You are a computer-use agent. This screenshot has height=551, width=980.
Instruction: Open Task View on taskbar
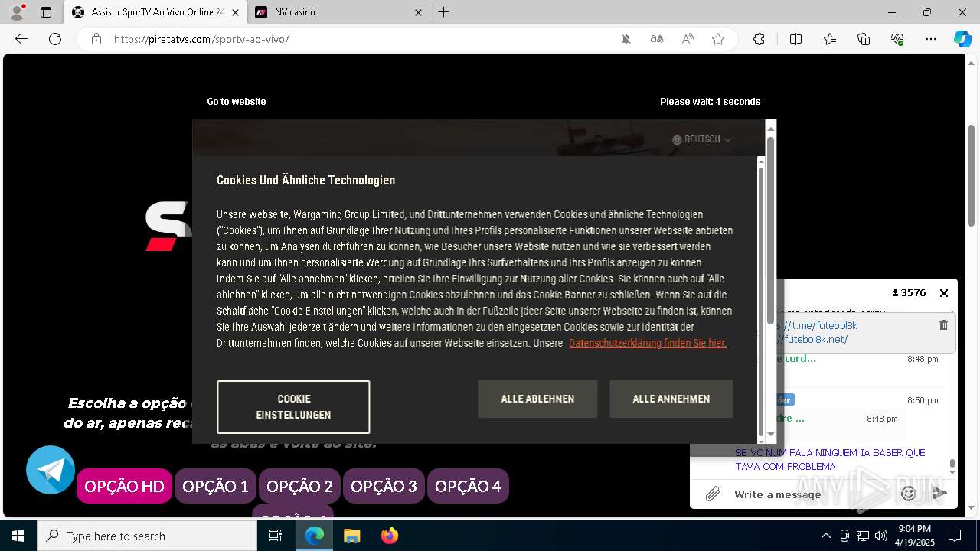click(276, 536)
